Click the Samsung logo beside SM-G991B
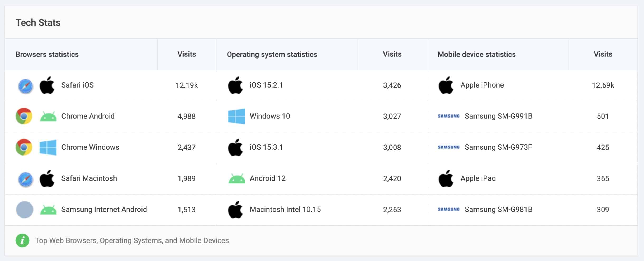This screenshot has height=261, width=644. coord(449,116)
